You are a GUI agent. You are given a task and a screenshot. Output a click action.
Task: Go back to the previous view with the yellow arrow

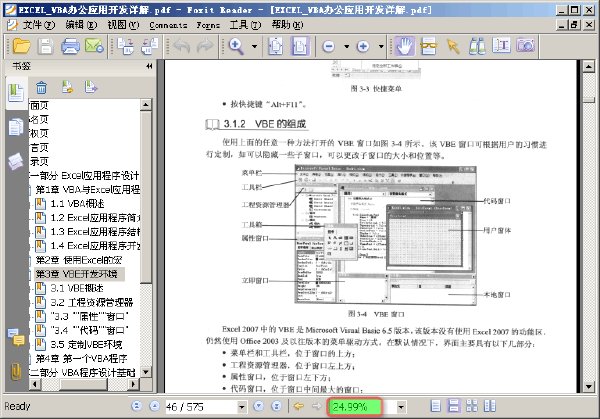coord(298,406)
